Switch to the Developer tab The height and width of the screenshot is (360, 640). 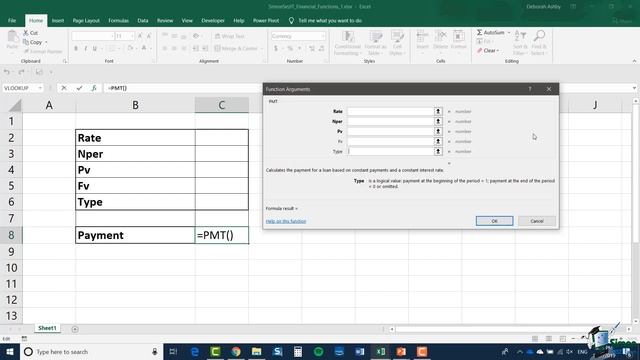click(213, 20)
